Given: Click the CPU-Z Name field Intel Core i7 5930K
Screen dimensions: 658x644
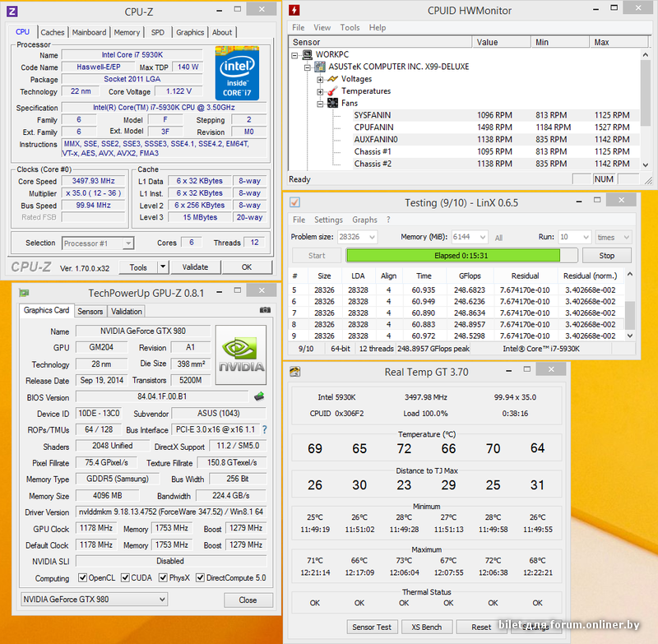Looking at the screenshot, I should coord(132,55).
